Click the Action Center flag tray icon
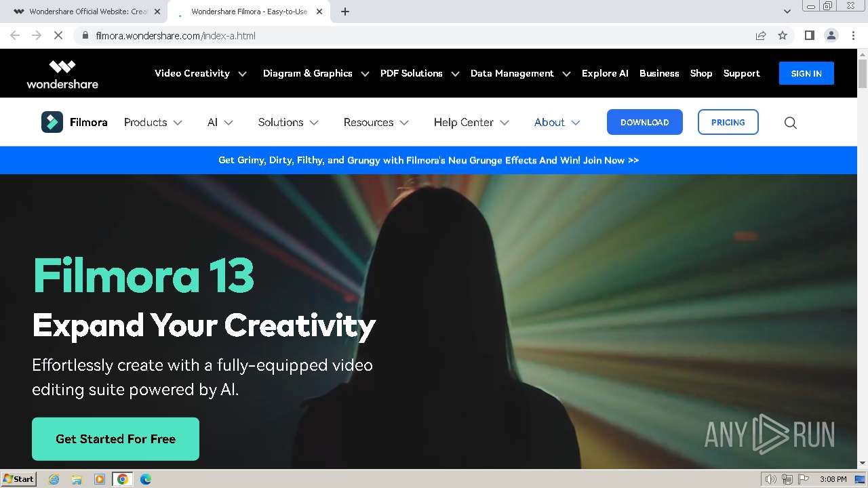Image resolution: width=868 pixels, height=488 pixels. (804, 479)
